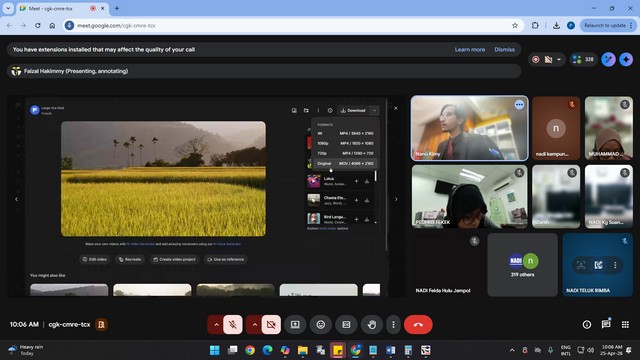Click the info icon left of Download
640x360 pixels.
(x=330, y=111)
